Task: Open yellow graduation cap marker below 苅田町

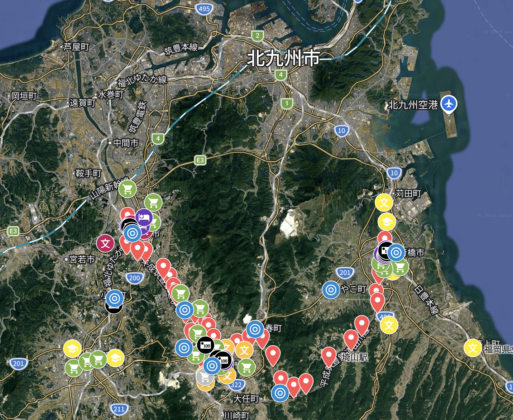Action: point(387,222)
